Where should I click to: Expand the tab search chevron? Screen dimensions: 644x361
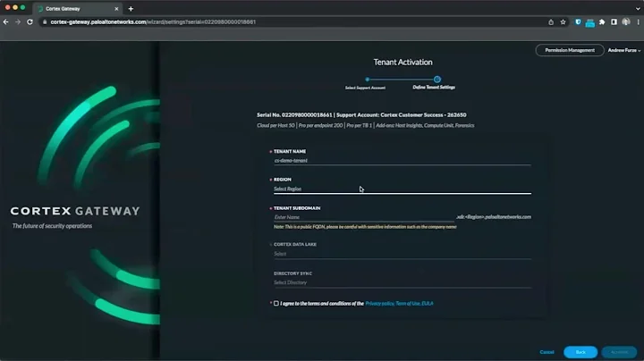click(x=638, y=9)
